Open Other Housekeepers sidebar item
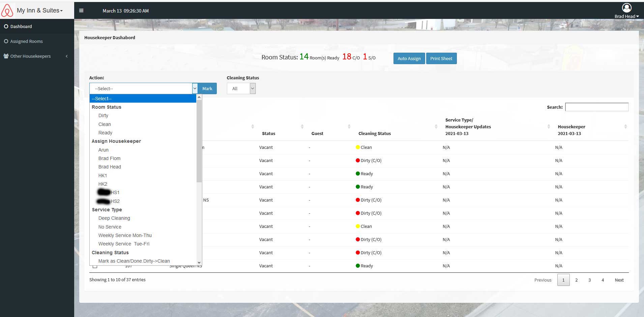The width and height of the screenshot is (644, 317). pos(37,56)
